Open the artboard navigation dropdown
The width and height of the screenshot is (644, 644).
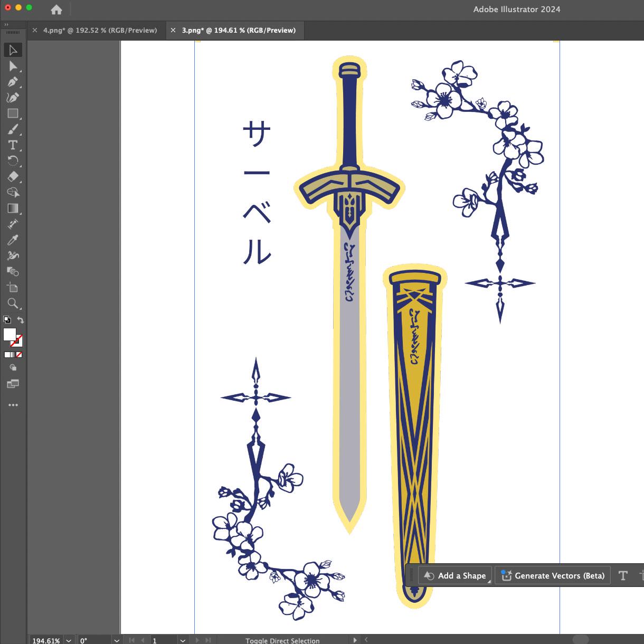click(182, 640)
